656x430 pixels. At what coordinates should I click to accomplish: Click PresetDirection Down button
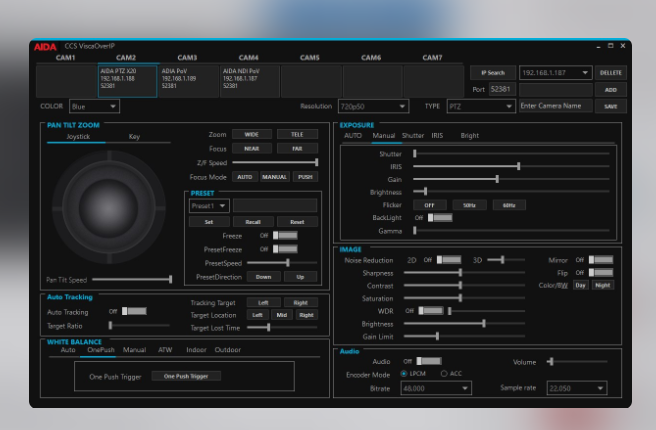point(263,277)
